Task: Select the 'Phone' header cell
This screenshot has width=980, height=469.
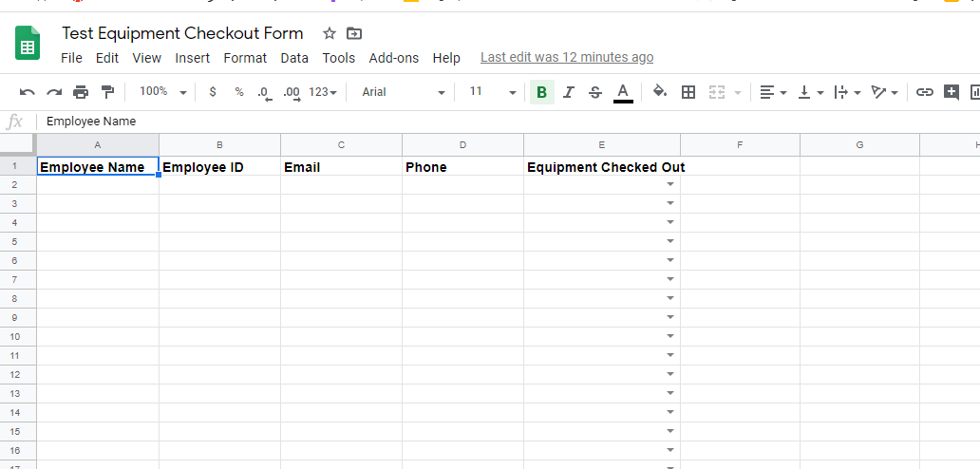Action: pyautogui.click(x=462, y=167)
